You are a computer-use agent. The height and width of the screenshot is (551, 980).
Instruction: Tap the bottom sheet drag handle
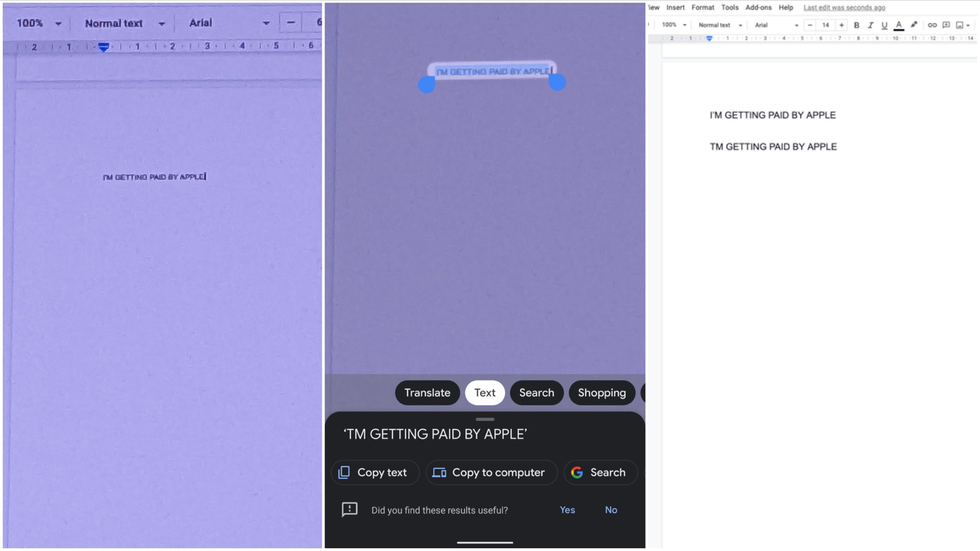coord(485,419)
